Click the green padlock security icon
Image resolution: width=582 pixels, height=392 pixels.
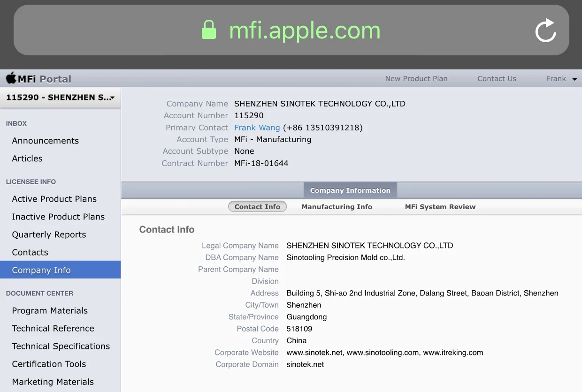(209, 30)
